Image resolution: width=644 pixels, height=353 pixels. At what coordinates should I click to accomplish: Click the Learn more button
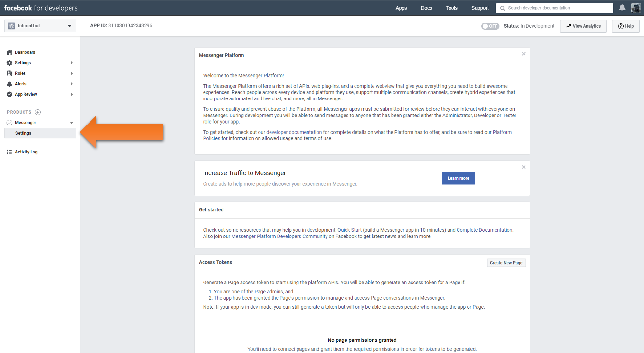(x=458, y=178)
